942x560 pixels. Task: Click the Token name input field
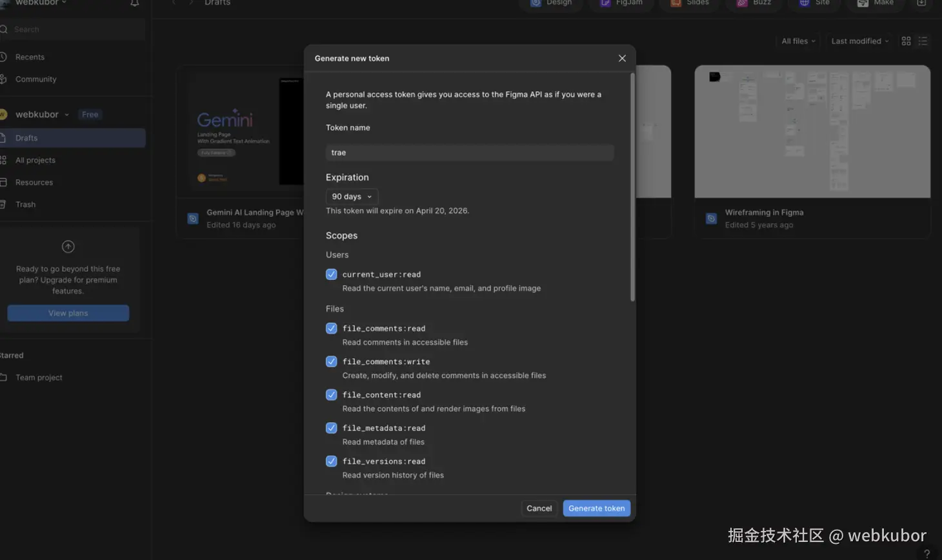click(x=470, y=152)
